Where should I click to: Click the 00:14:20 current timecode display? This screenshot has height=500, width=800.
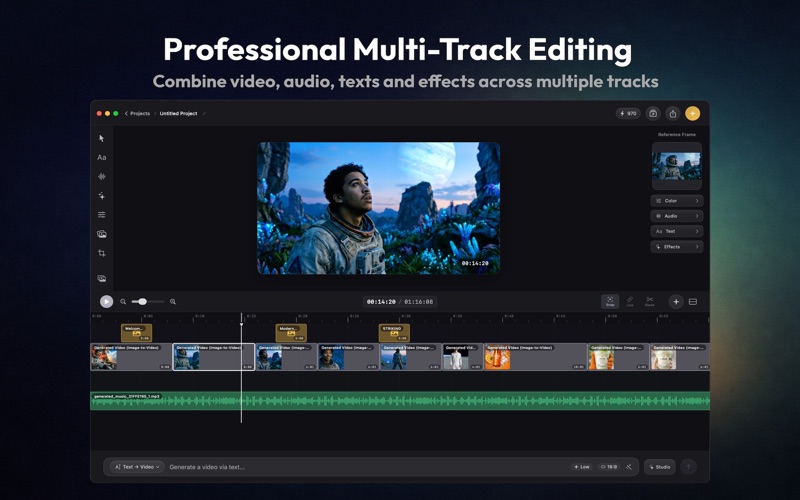point(381,302)
